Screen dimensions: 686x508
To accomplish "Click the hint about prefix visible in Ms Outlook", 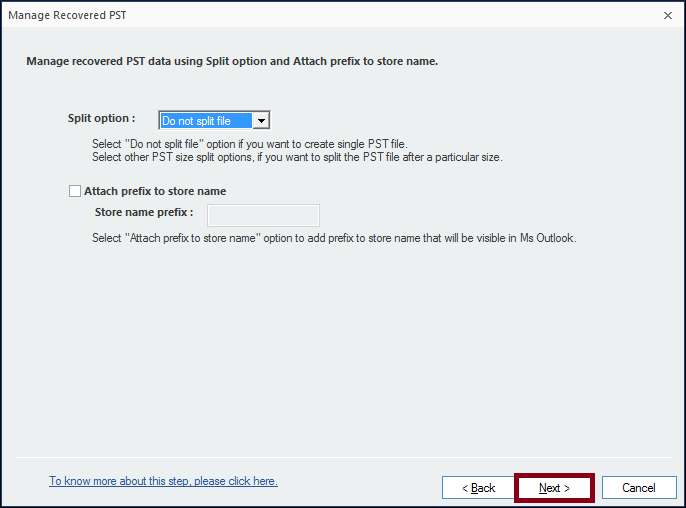I will click(x=334, y=238).
